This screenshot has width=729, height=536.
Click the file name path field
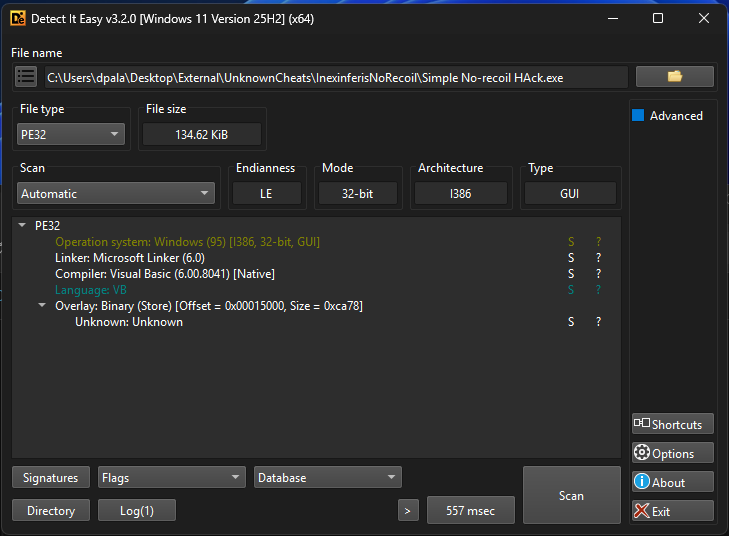[x=336, y=77]
